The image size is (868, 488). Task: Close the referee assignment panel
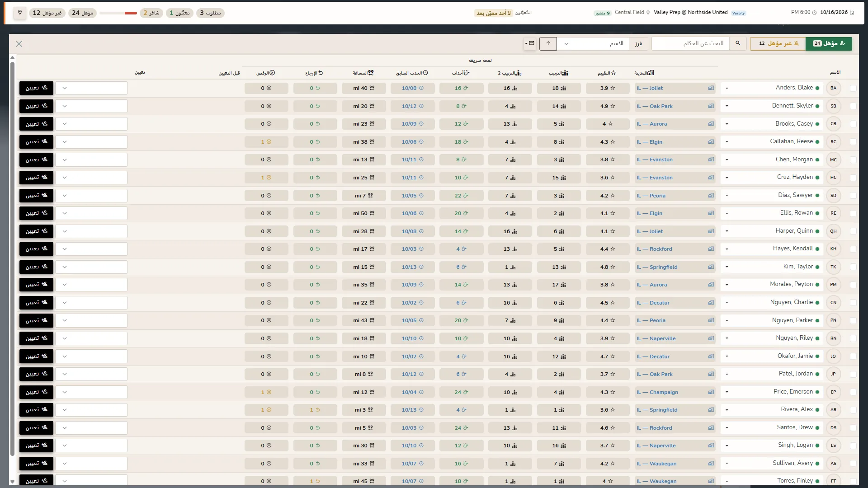tap(19, 44)
